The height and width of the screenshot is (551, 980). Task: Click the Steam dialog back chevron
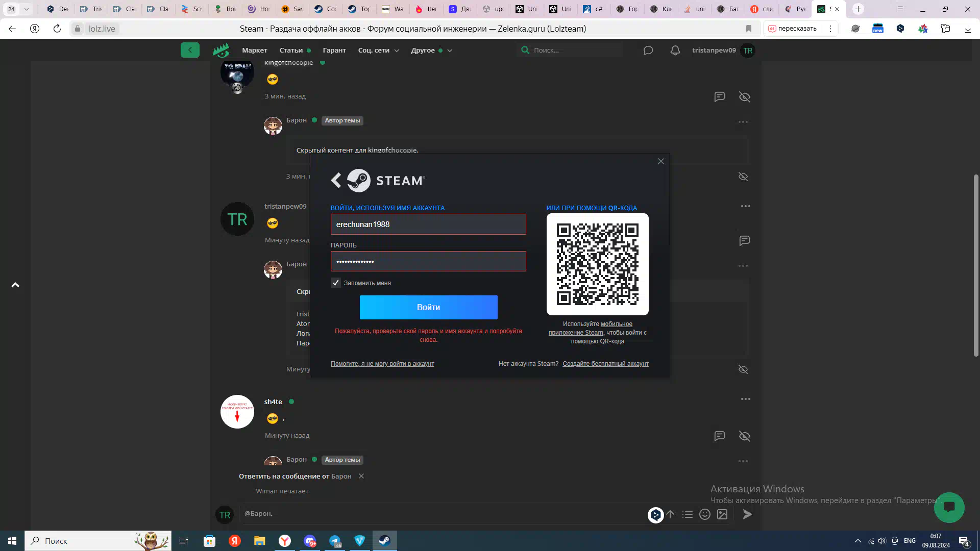click(x=336, y=180)
